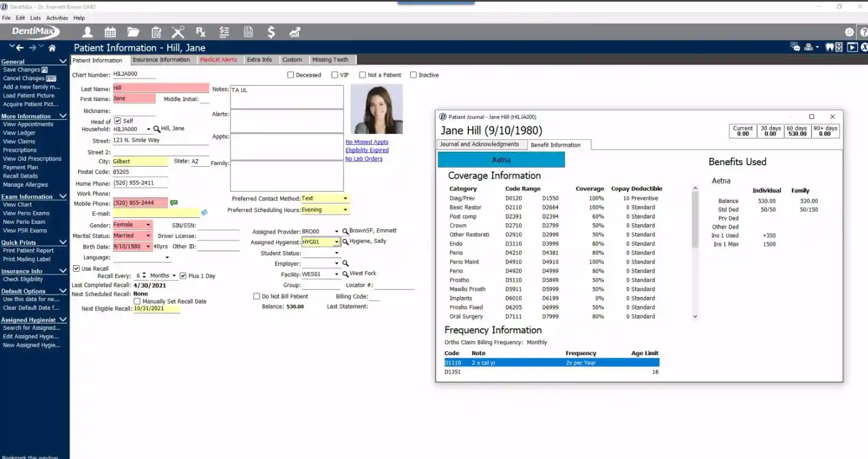Go forward with the right arrow
Image resolution: width=868 pixels, height=459 pixels.
33,48
